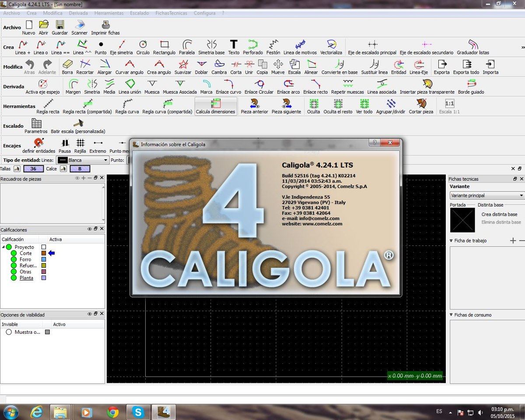525x420 pixels.
Task: Toggle eye icon in Opciones de visibilidad
Action: coord(90,314)
